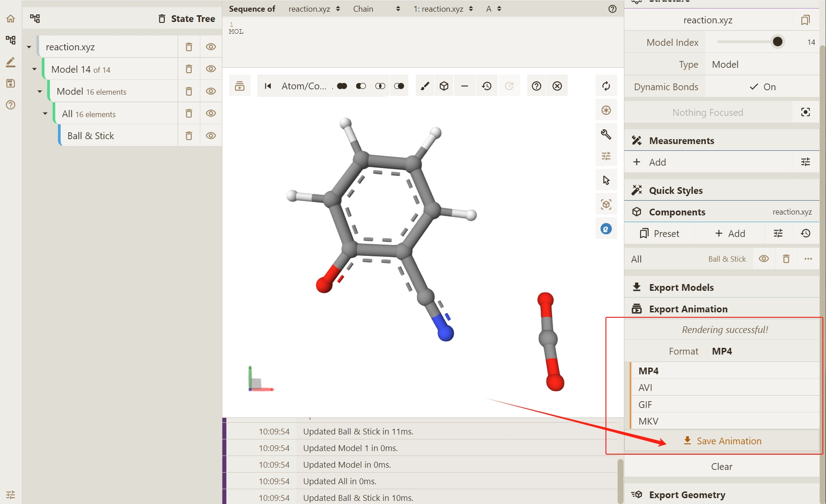Click the Model Index slider handle
The height and width of the screenshot is (504, 826).
[777, 42]
